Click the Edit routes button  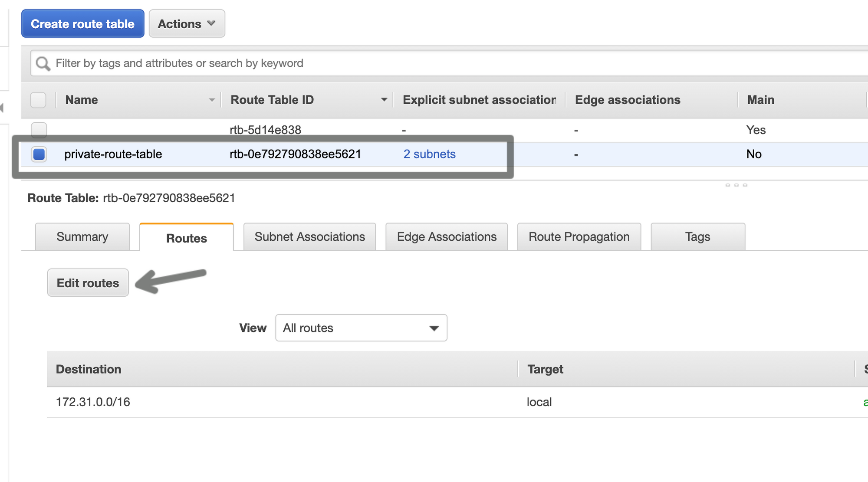[88, 283]
